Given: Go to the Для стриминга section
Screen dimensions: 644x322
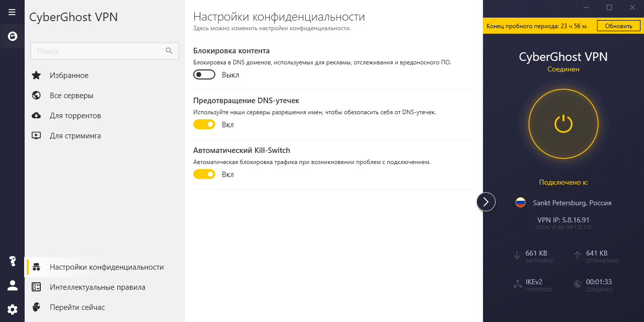Looking at the screenshot, I should pyautogui.click(x=75, y=136).
